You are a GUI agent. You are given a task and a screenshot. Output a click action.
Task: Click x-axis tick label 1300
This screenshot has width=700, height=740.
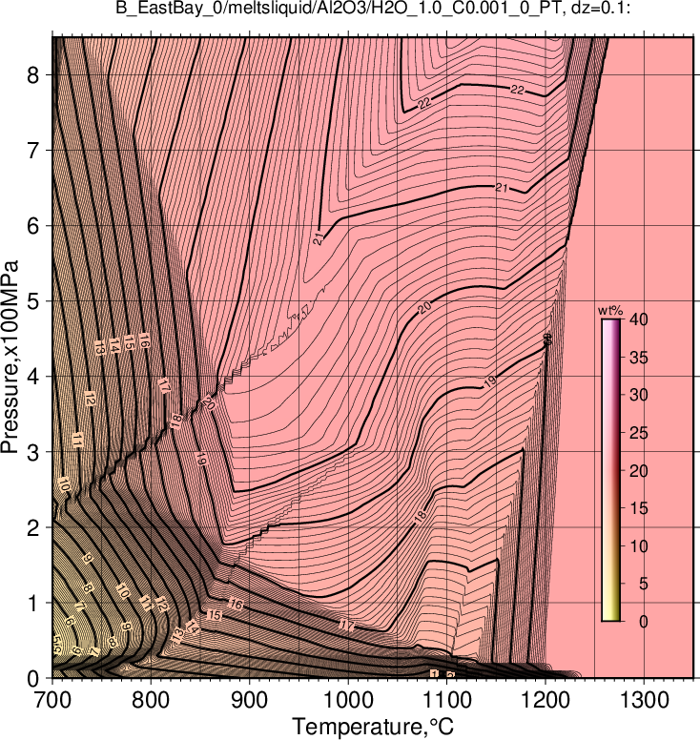645,700
